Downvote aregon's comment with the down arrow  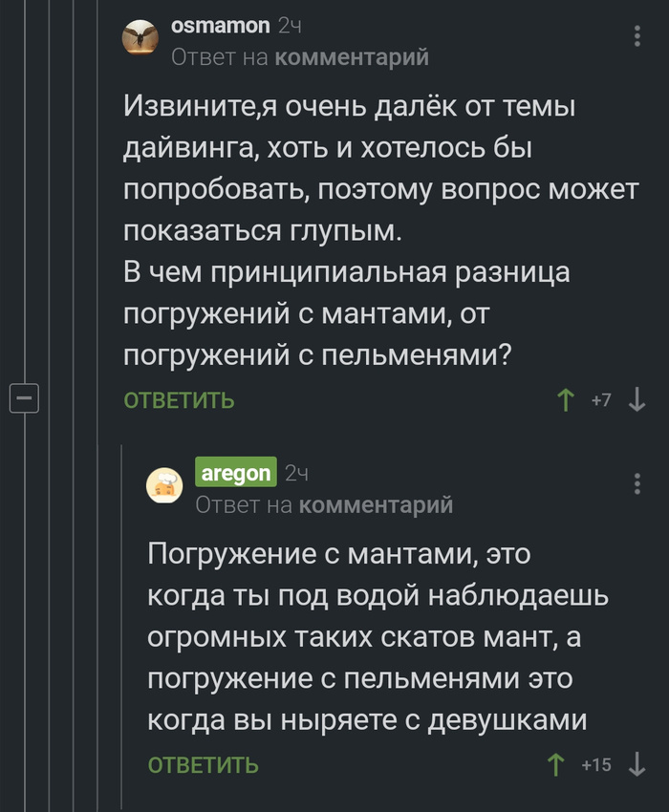pos(637,762)
